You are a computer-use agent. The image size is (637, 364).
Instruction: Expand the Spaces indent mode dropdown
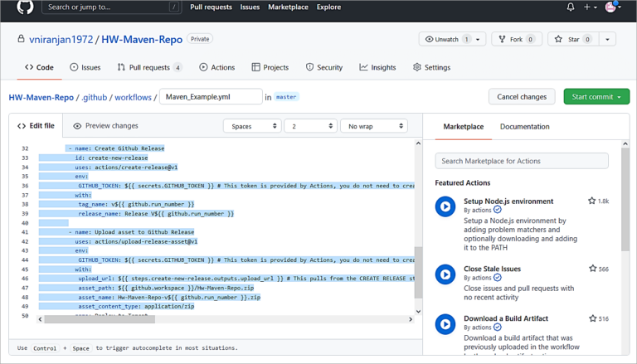click(251, 126)
